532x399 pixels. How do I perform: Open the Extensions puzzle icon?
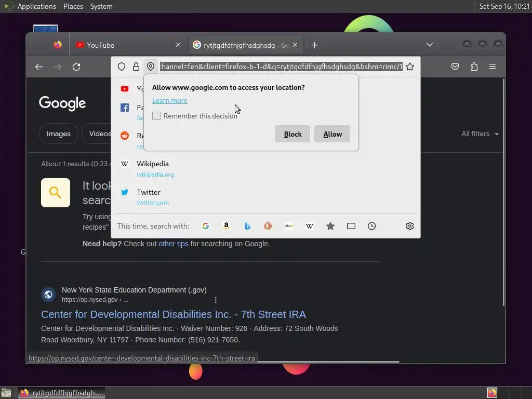pos(474,66)
